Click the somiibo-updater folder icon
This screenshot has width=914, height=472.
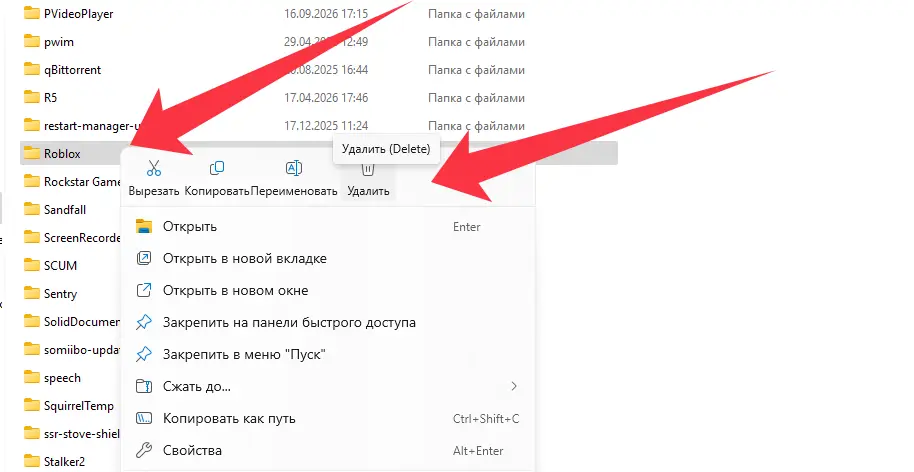(x=31, y=350)
